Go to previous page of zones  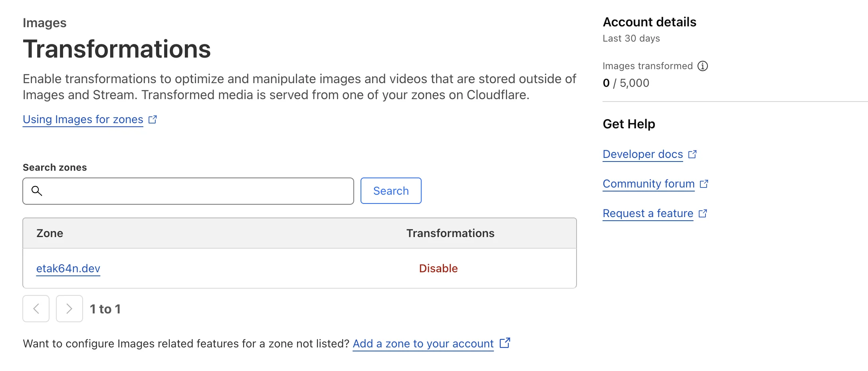pos(36,309)
